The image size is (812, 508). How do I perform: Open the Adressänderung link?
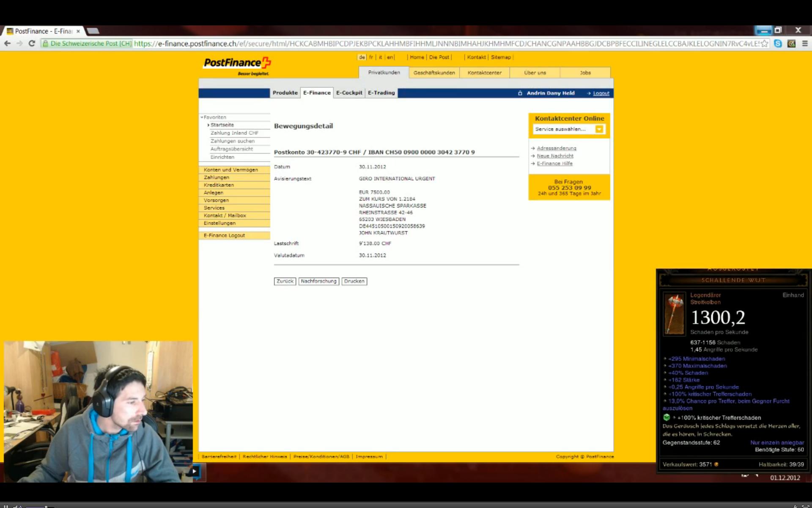[x=557, y=148]
